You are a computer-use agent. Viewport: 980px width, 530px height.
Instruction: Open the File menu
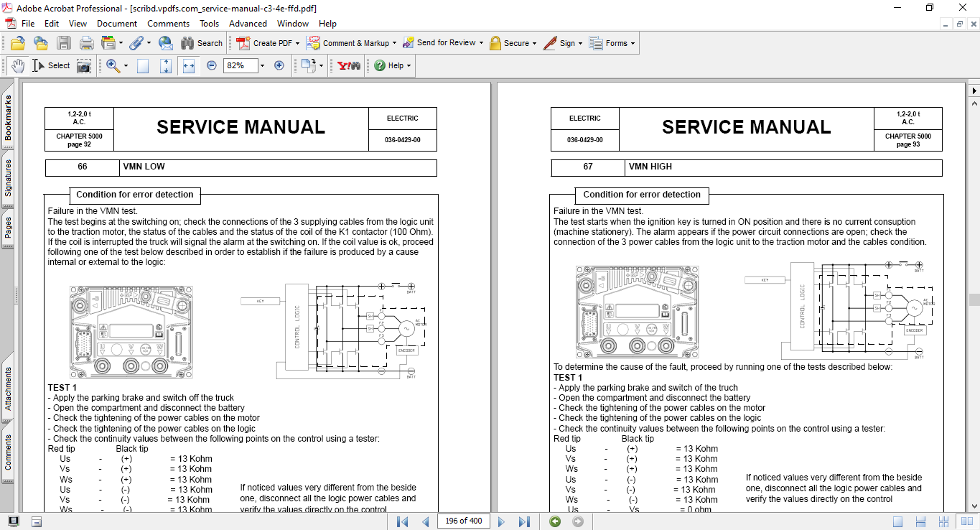click(28, 24)
